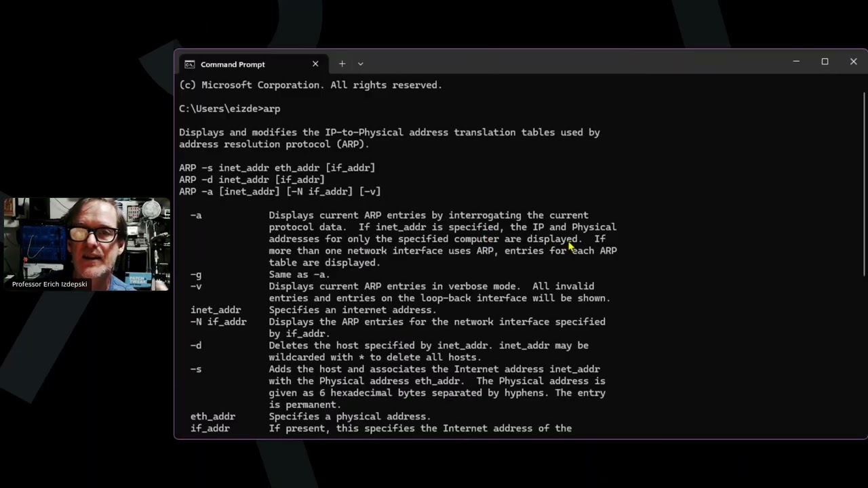Click 'ARP -a [inet_addr] [-N if_addr] [-v]' line
Viewport: 868px width, 488px height.
tap(279, 191)
